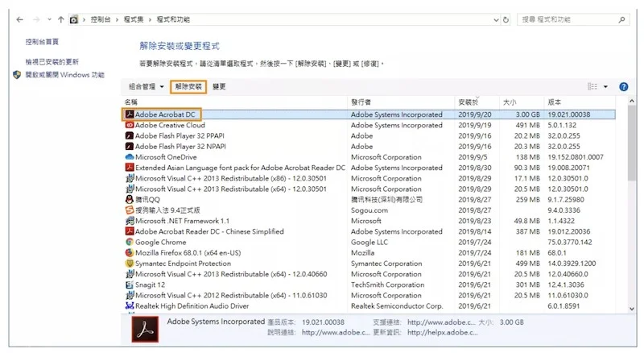Click the Google Chrome icon
Image resolution: width=644 pixels, height=353 pixels.
pos(130,242)
